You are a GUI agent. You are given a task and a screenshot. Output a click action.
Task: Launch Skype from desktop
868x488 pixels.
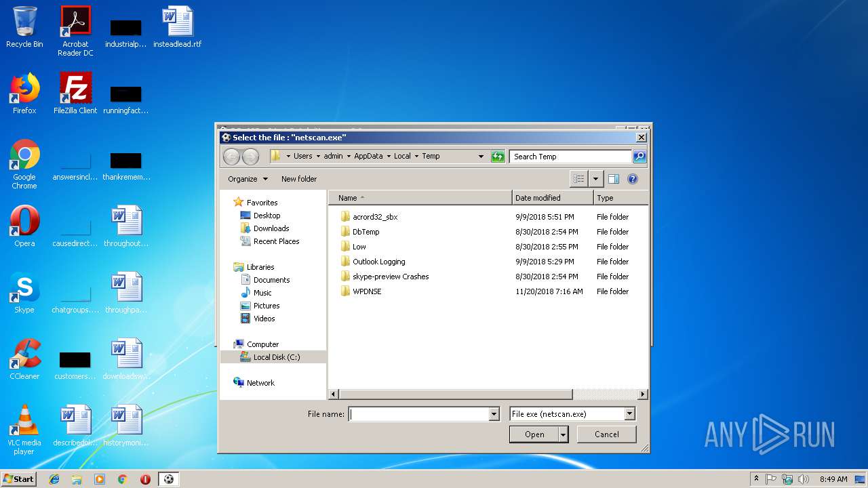(x=24, y=293)
